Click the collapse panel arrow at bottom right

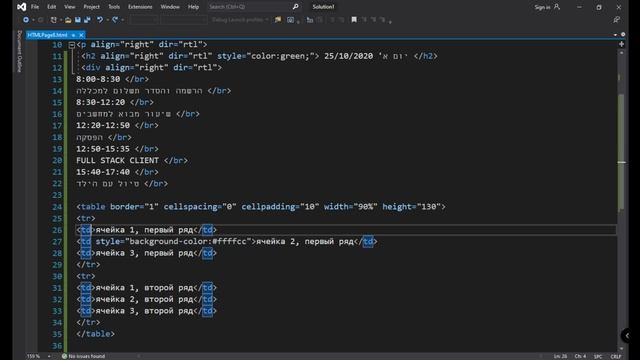627,336
